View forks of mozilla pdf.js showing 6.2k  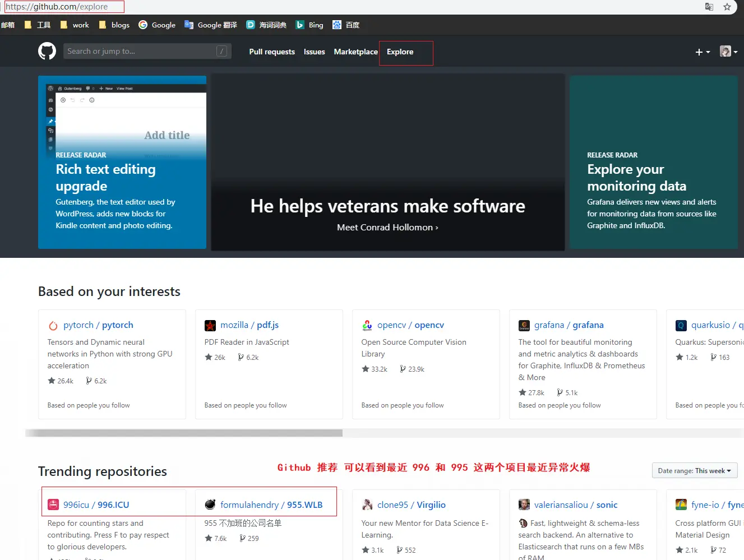coord(248,357)
